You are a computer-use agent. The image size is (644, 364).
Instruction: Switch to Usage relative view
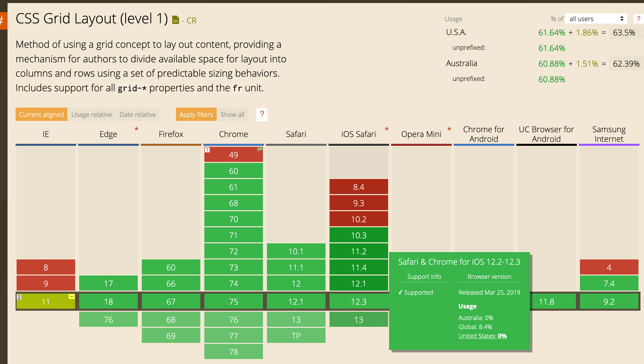(92, 114)
